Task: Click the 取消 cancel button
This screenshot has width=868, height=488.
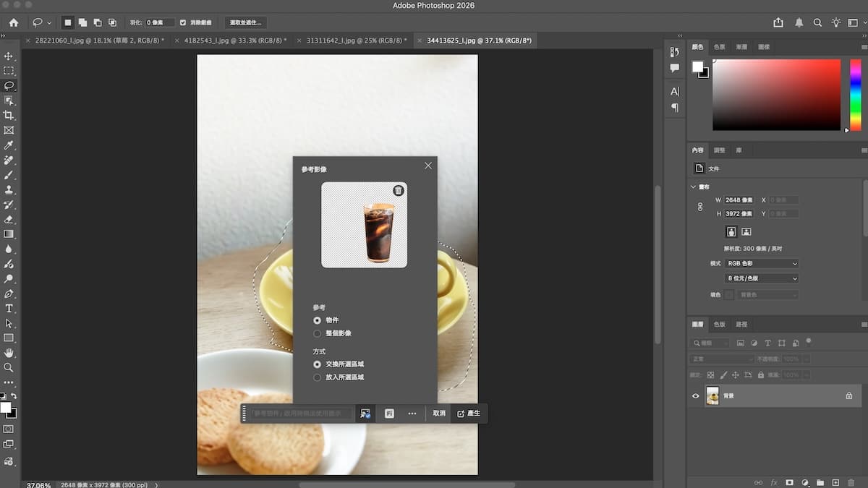Action: [x=439, y=414]
